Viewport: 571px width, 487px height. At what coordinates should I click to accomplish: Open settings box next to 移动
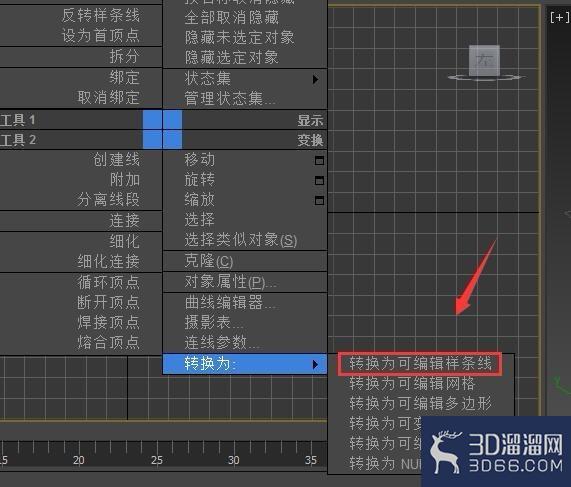pyautogui.click(x=319, y=161)
